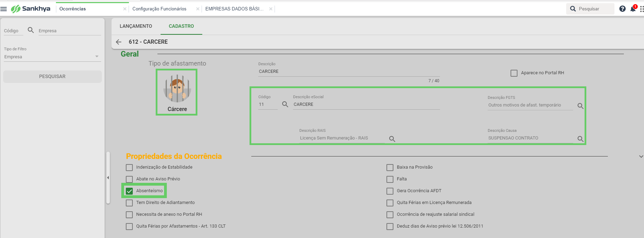Image resolution: width=644 pixels, height=238 pixels.
Task: Click the Sankhya logo
Action: point(31,9)
